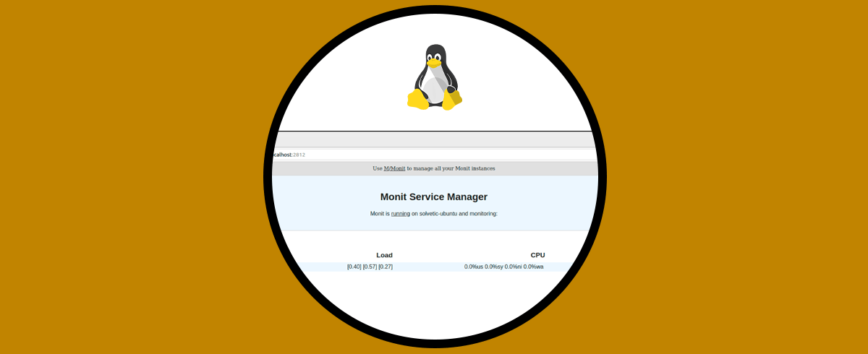Open the M/Monit link
The width and height of the screenshot is (868, 354).
pos(394,168)
